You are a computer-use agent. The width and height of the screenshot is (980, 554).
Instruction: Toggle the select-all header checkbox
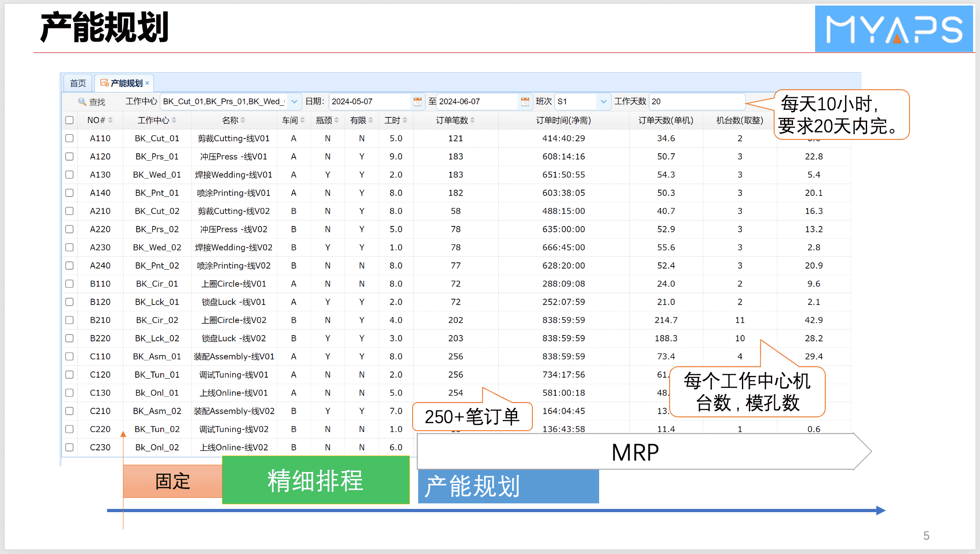[70, 120]
